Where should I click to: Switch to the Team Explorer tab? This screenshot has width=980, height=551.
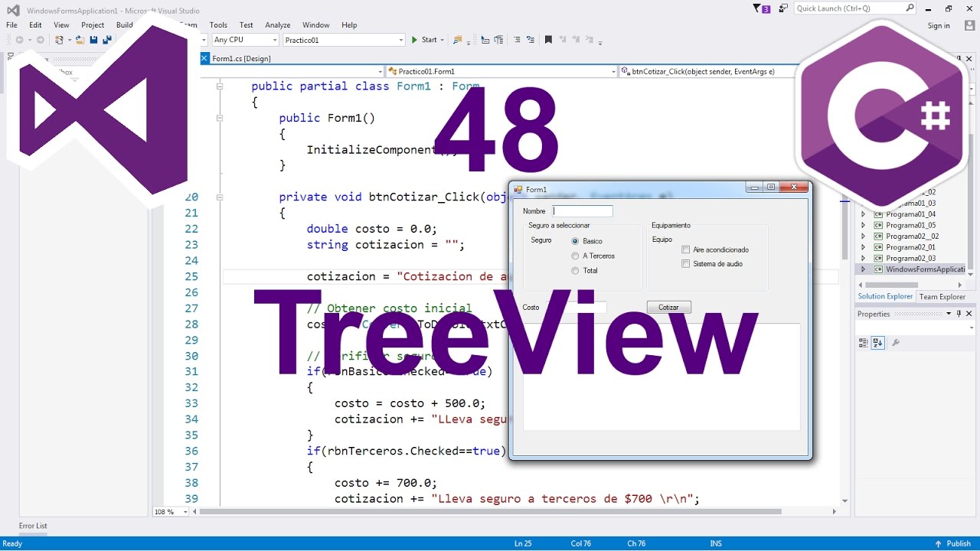(x=942, y=297)
